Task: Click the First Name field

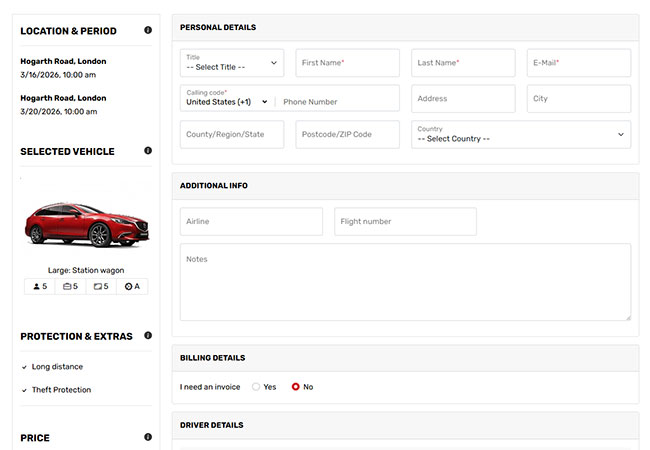Action: coord(348,63)
